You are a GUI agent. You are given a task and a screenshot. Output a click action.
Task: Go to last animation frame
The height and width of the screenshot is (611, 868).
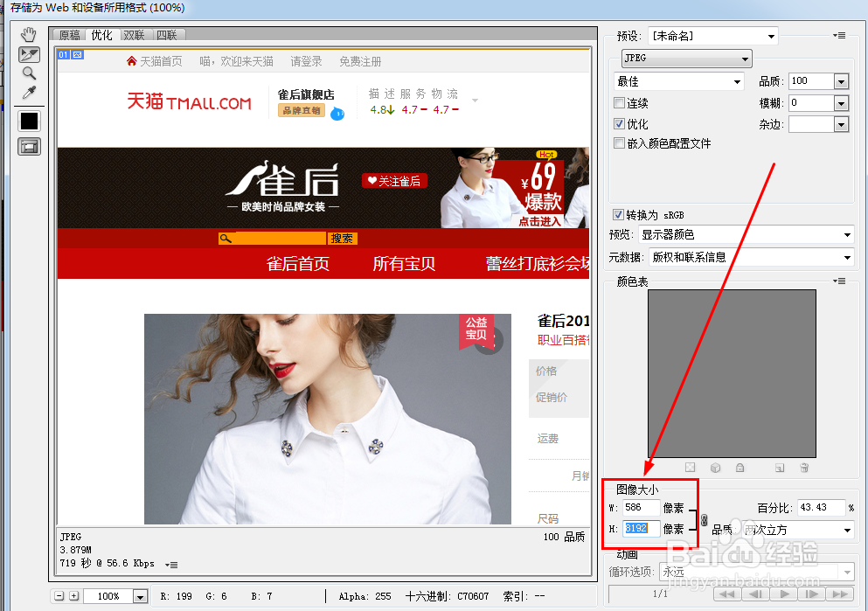840,594
